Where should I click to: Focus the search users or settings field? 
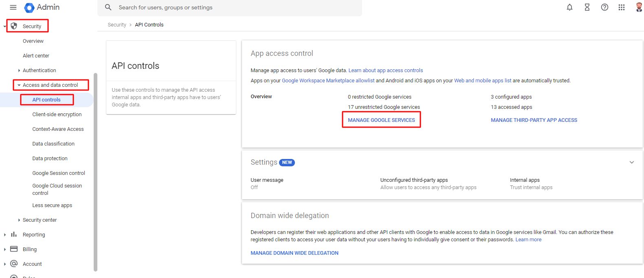230,7
